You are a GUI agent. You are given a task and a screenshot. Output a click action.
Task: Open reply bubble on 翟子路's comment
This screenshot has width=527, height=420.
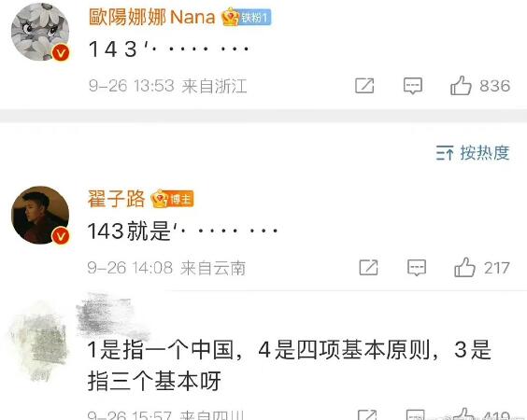click(417, 268)
